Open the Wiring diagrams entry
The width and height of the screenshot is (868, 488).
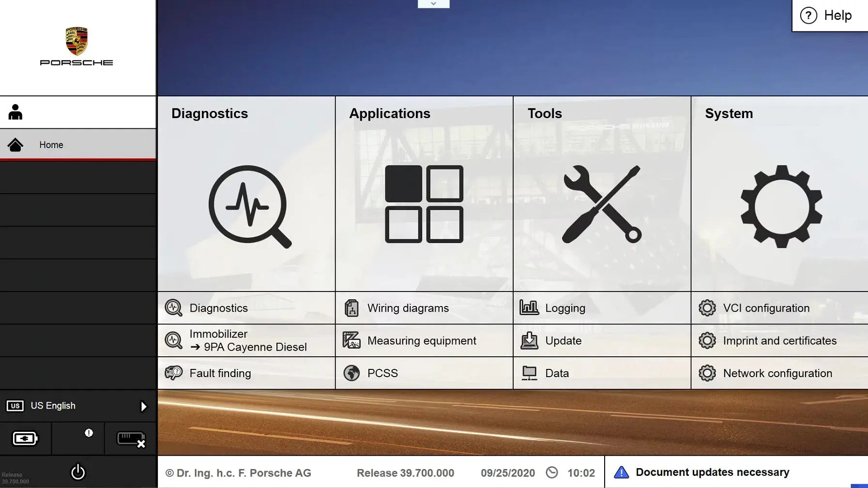click(x=408, y=308)
